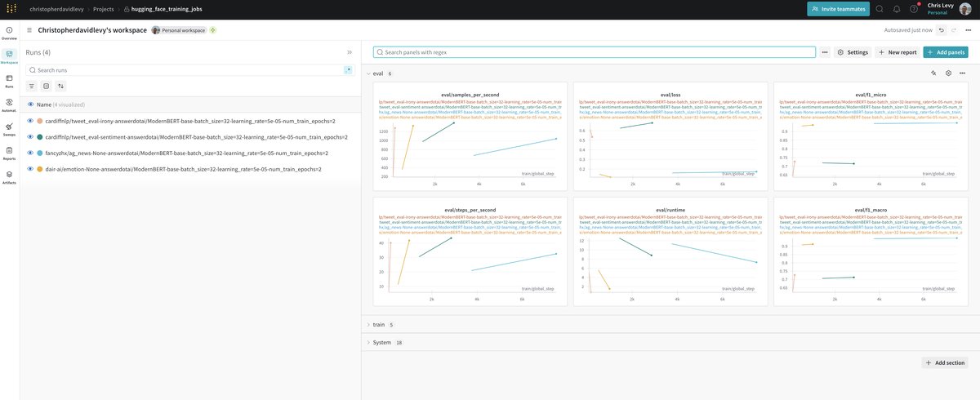Change the tweet_eval-sentiment run color dot

coord(40,137)
